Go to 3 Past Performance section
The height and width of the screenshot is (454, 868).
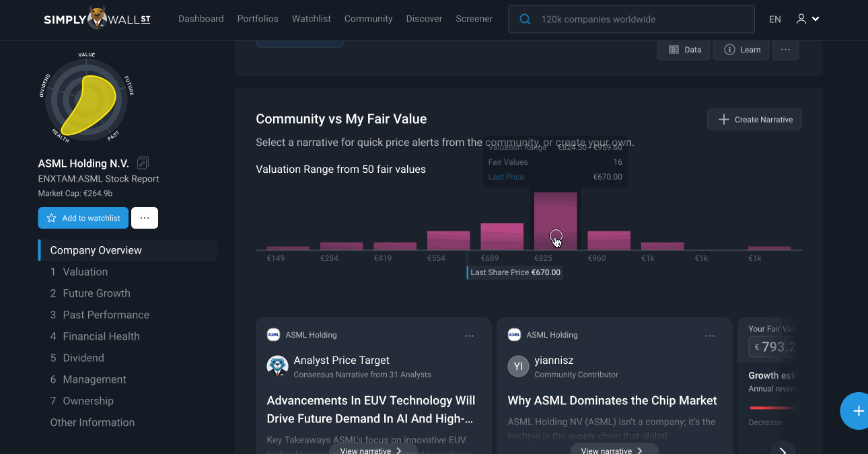pos(100,315)
